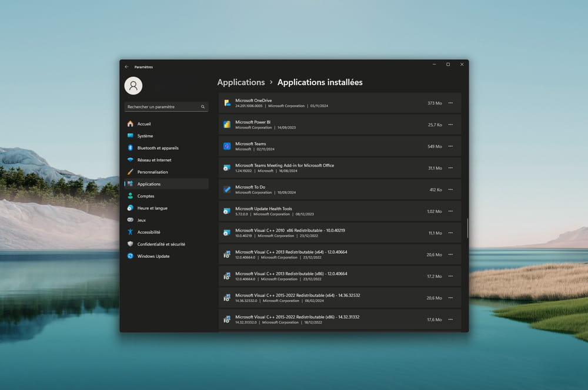Image resolution: width=588 pixels, height=390 pixels.
Task: Click the 412 Ko size value
Action: click(436, 190)
